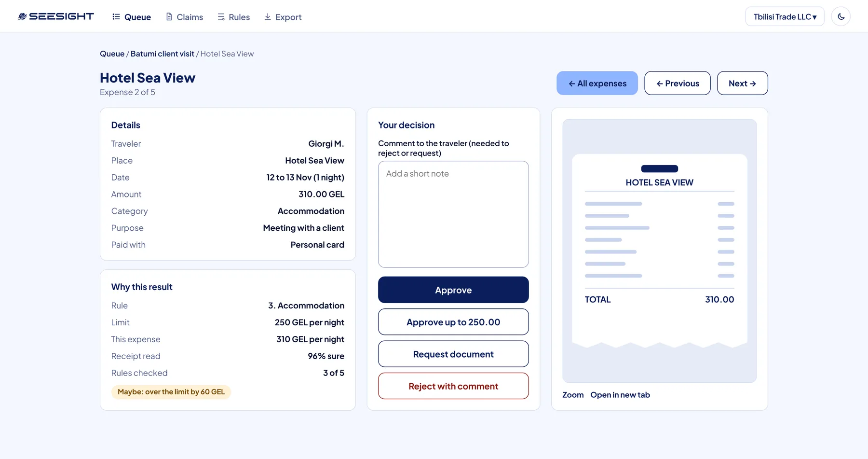Click the Approve button
The height and width of the screenshot is (459, 868).
click(453, 290)
